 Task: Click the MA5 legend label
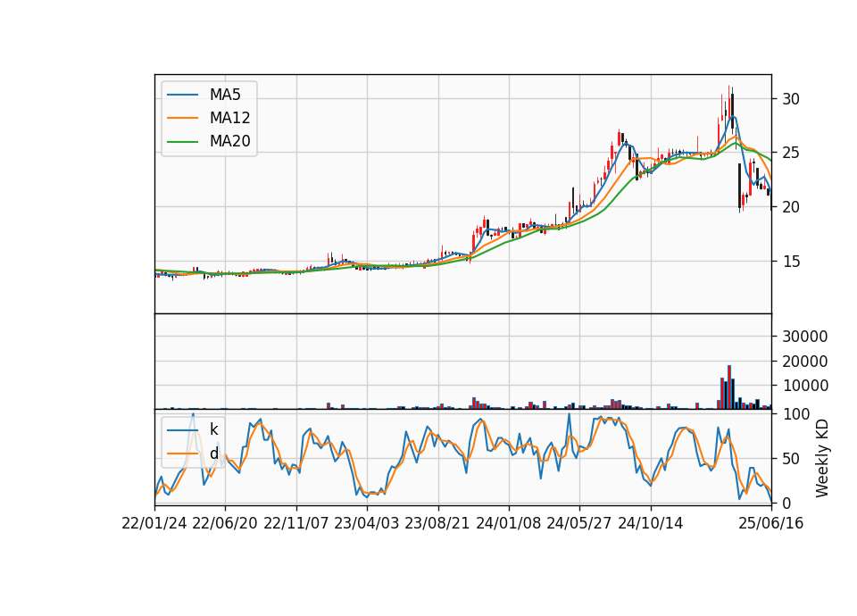click(225, 95)
